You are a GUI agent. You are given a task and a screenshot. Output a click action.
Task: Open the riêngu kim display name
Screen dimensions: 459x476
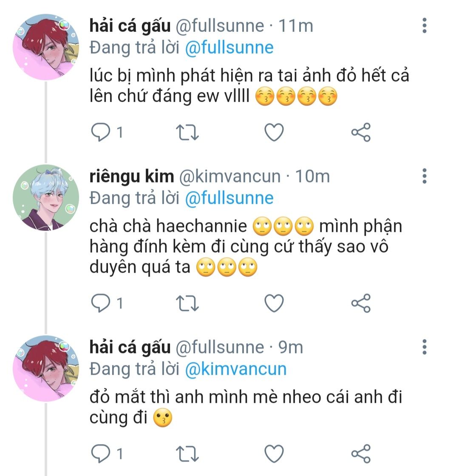click(132, 176)
